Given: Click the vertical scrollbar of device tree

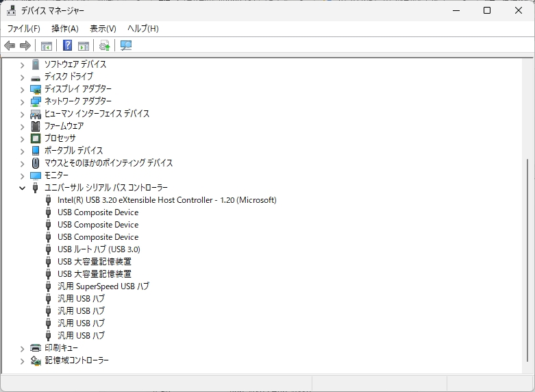Looking at the screenshot, I should [x=527, y=260].
